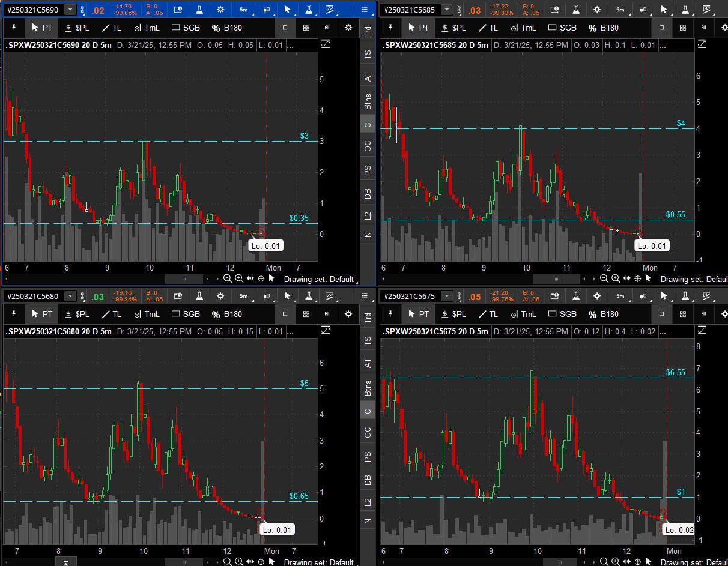Open Edit Studies flask icon in top-left chart

click(x=199, y=10)
